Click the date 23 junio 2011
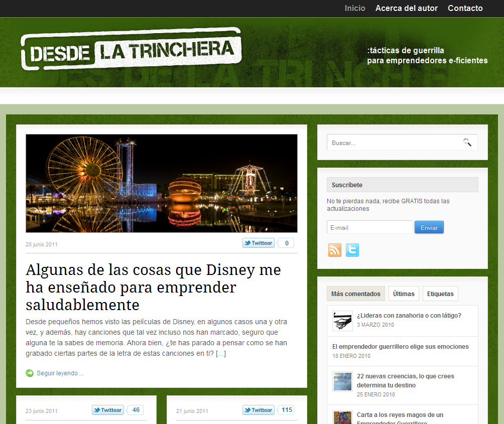The width and height of the screenshot is (504, 424). pyautogui.click(x=42, y=411)
